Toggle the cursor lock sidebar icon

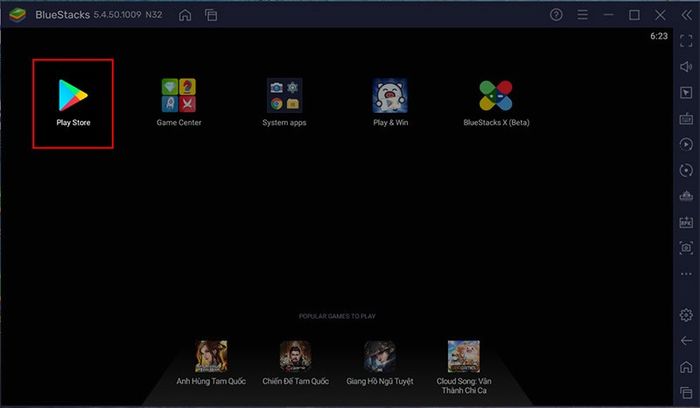[x=686, y=92]
